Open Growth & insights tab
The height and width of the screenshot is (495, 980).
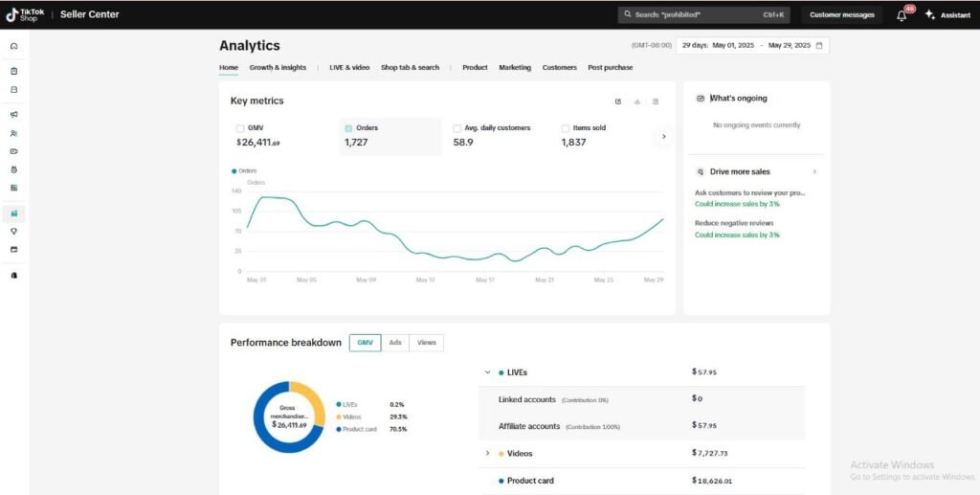278,67
